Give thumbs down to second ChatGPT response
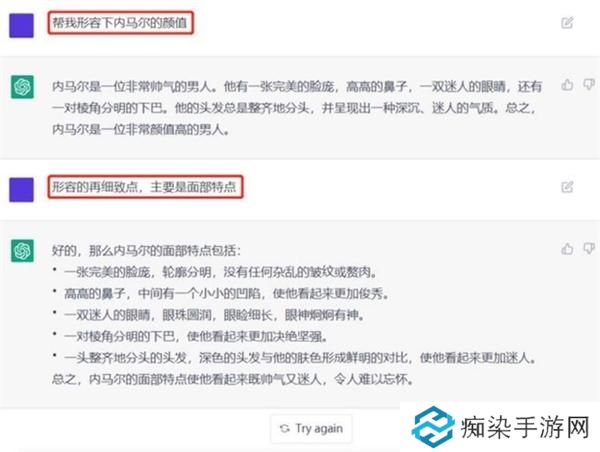 [589, 249]
